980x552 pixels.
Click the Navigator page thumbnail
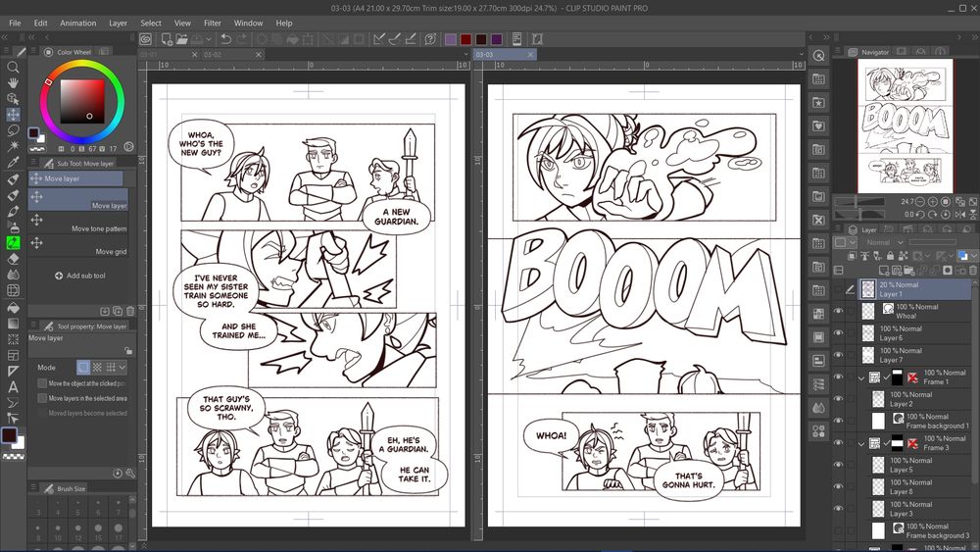point(905,125)
